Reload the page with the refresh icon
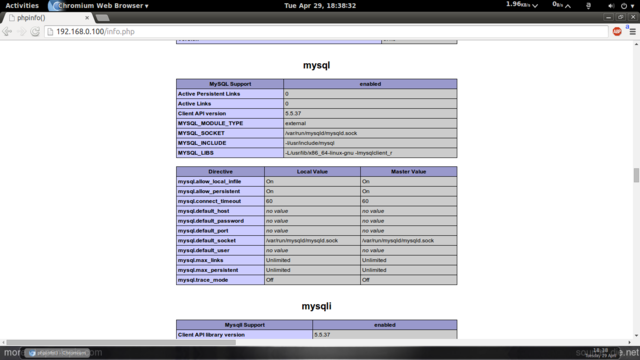Image resolution: width=640 pixels, height=360 pixels. click(x=35, y=31)
